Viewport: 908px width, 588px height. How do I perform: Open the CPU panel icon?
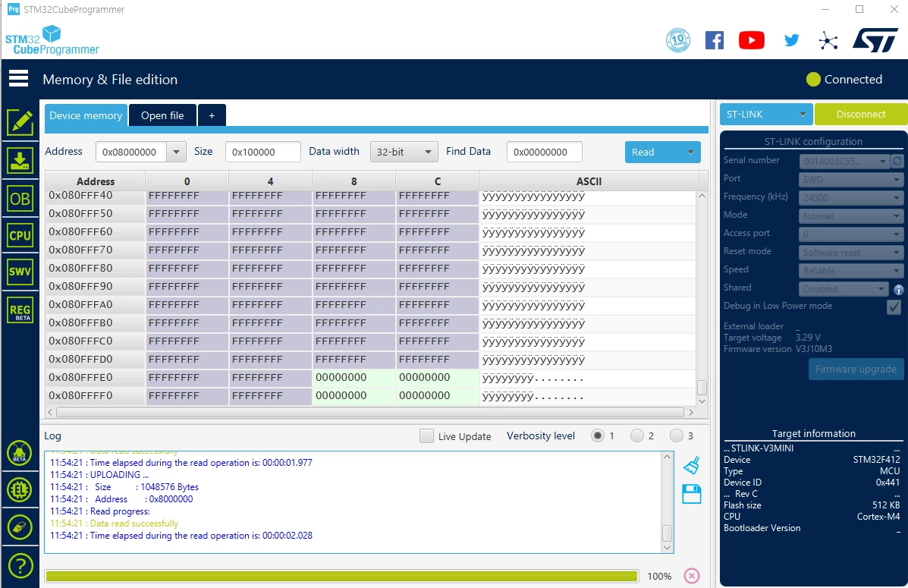20,235
